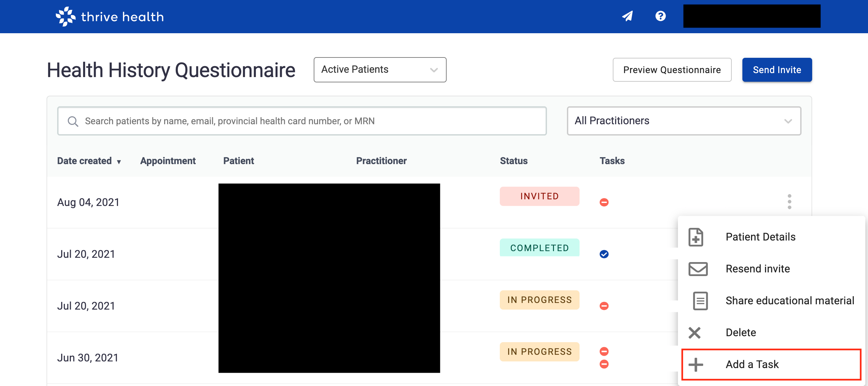Choose Resend invite from menu

pyautogui.click(x=771, y=269)
